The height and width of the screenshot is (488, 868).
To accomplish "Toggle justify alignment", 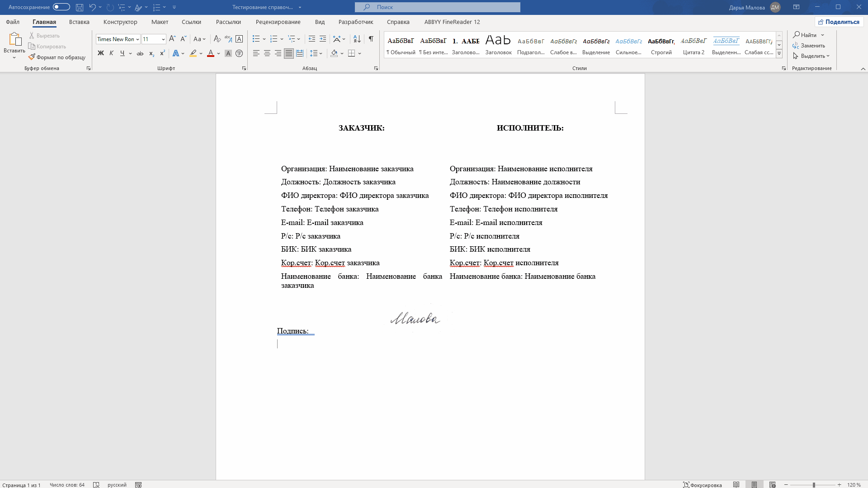I will tap(289, 53).
